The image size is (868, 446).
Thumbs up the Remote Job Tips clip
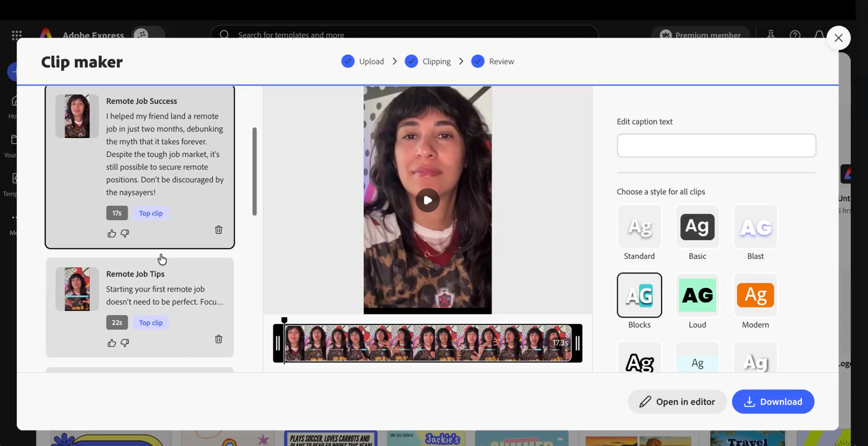(112, 343)
